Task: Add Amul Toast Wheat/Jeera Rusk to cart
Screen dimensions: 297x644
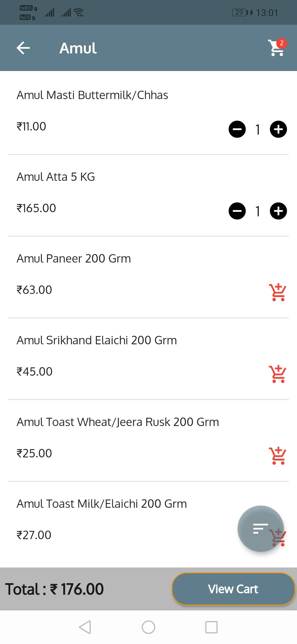Action: point(277,456)
